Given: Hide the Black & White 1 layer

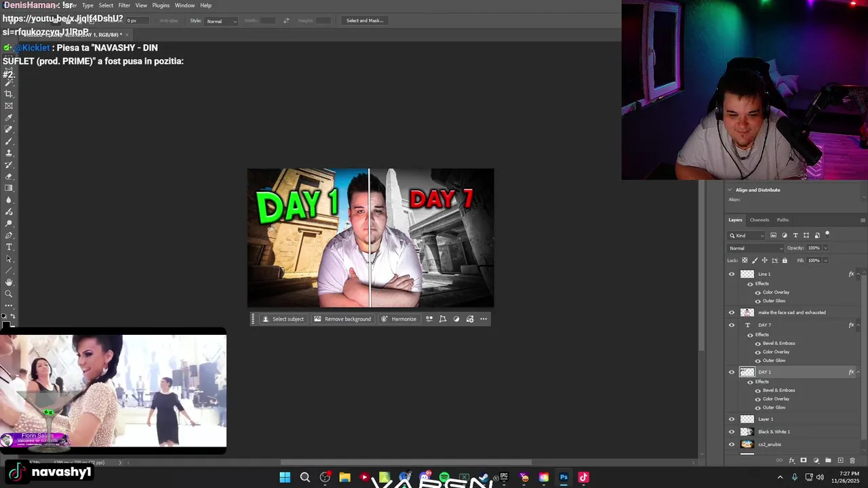Looking at the screenshot, I should pos(731,432).
